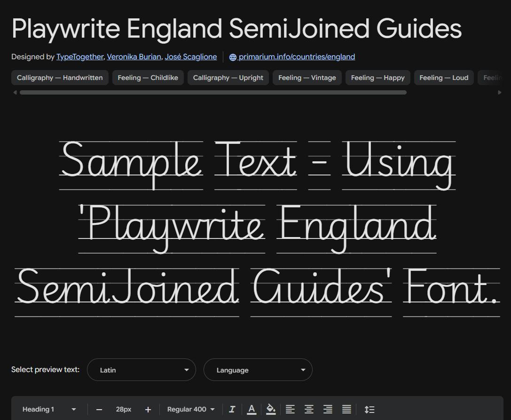
Task: Click the sample preview text area
Action: (257, 228)
